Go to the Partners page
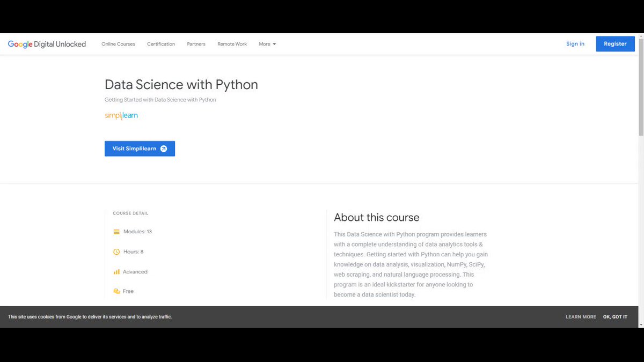 196,44
